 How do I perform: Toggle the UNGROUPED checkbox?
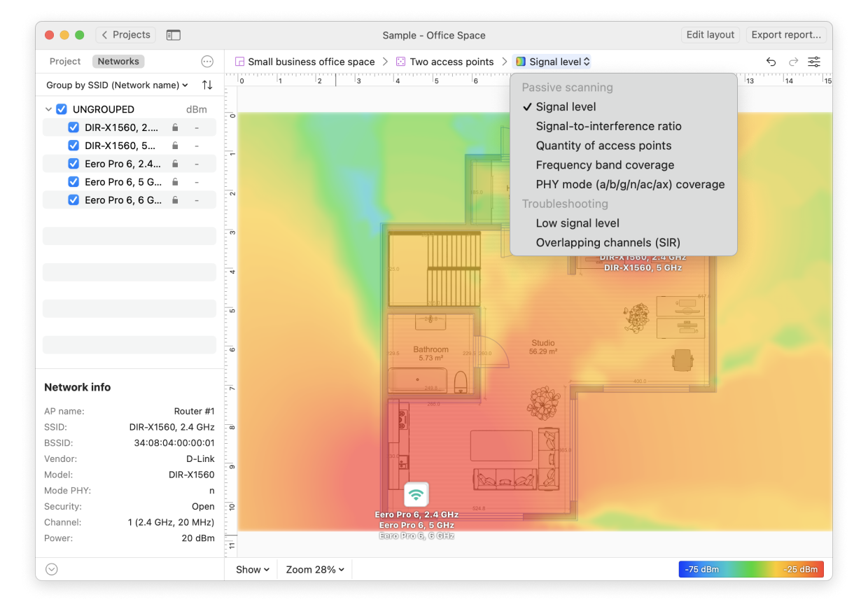click(62, 109)
